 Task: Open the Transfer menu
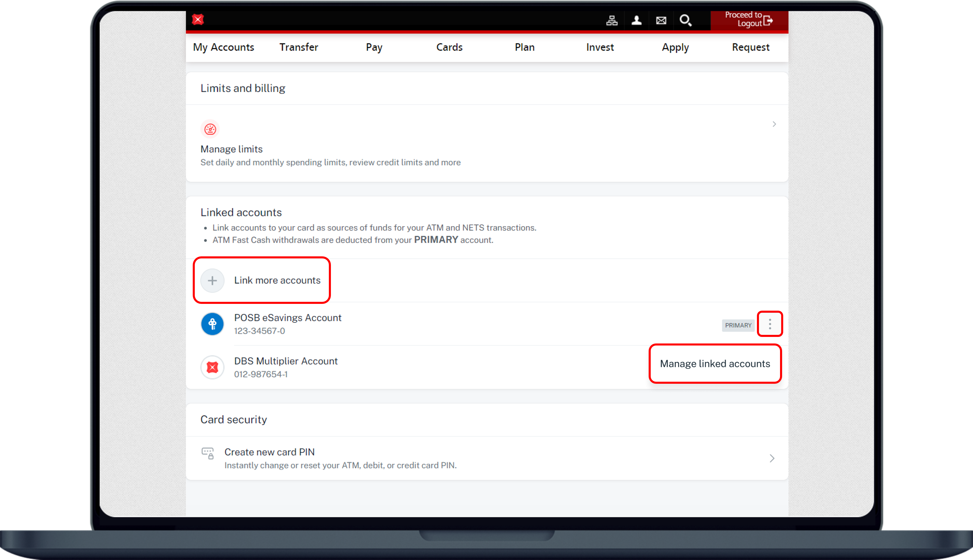tap(299, 47)
